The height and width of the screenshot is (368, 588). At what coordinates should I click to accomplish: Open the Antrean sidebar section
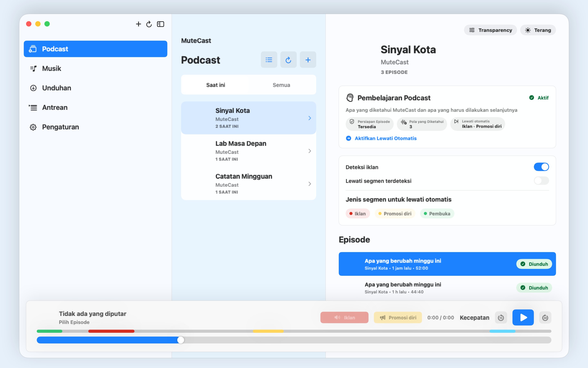click(x=96, y=107)
